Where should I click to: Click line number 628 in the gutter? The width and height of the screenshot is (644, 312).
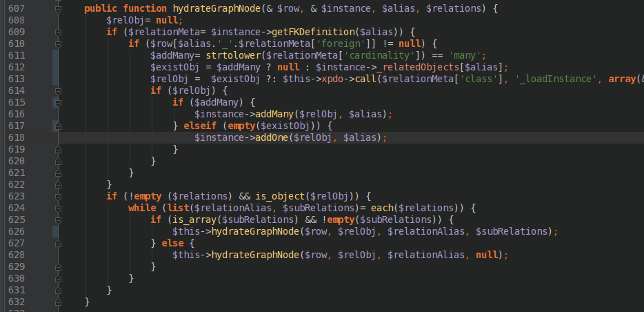tap(17, 255)
